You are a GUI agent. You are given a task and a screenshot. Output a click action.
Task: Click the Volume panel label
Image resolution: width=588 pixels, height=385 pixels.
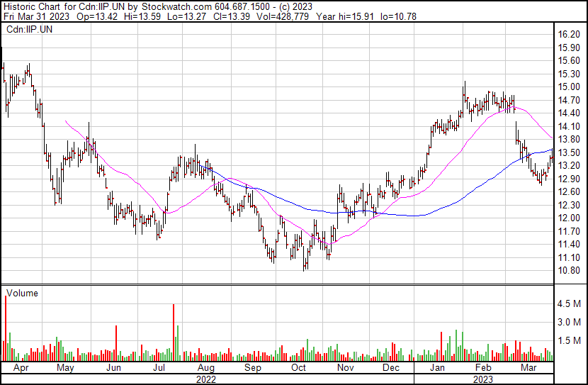click(x=22, y=293)
